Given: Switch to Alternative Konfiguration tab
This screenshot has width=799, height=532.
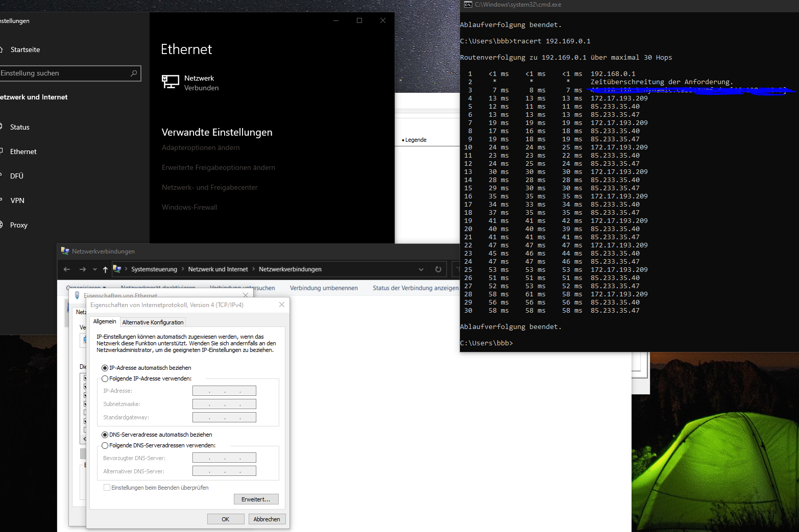Looking at the screenshot, I should (x=153, y=322).
